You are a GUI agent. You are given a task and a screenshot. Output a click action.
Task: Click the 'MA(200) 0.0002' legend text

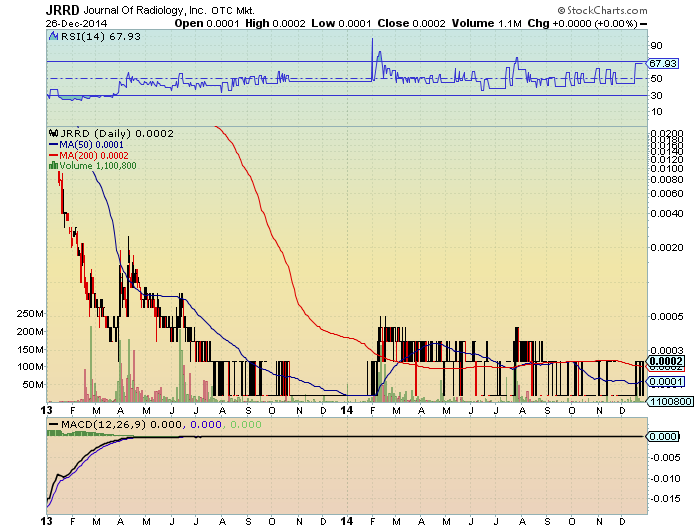pyautogui.click(x=94, y=155)
